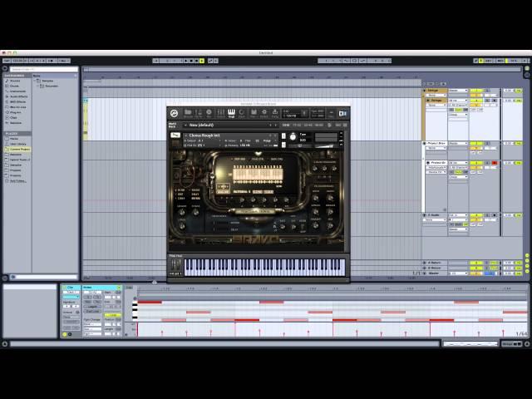The image size is (532, 399).
Task: Click the Dupl.Loop button in Notes box
Action: pos(92,311)
